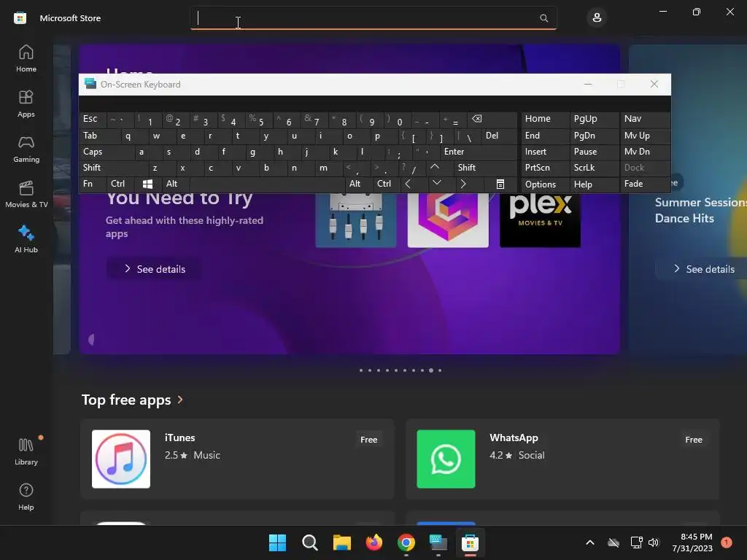Open the Home section in Microsoft Store sidebar
Viewport: 747px width, 560px height.
pos(26,58)
